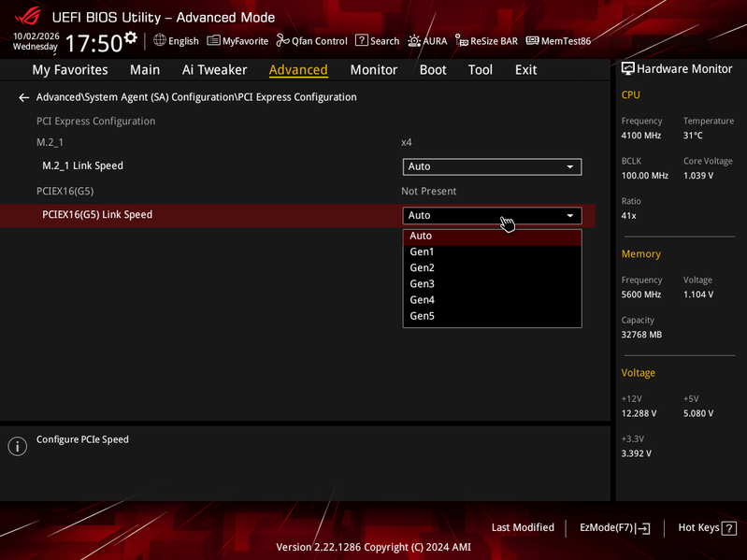This screenshot has height=560, width=747.
Task: Click the globe language icon
Action: pyautogui.click(x=160, y=40)
